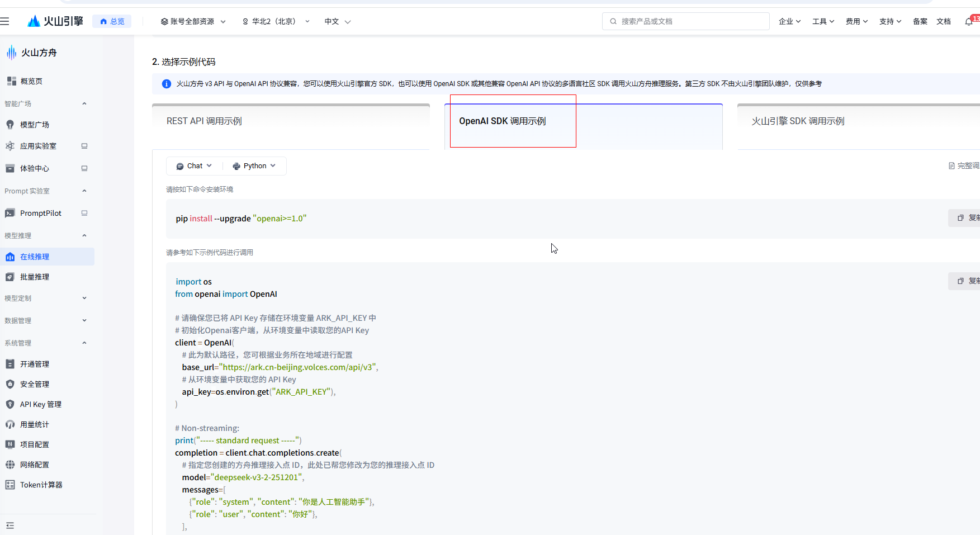Open PromptPilot external window icon
Screen dimensions: 980x535
84,213
